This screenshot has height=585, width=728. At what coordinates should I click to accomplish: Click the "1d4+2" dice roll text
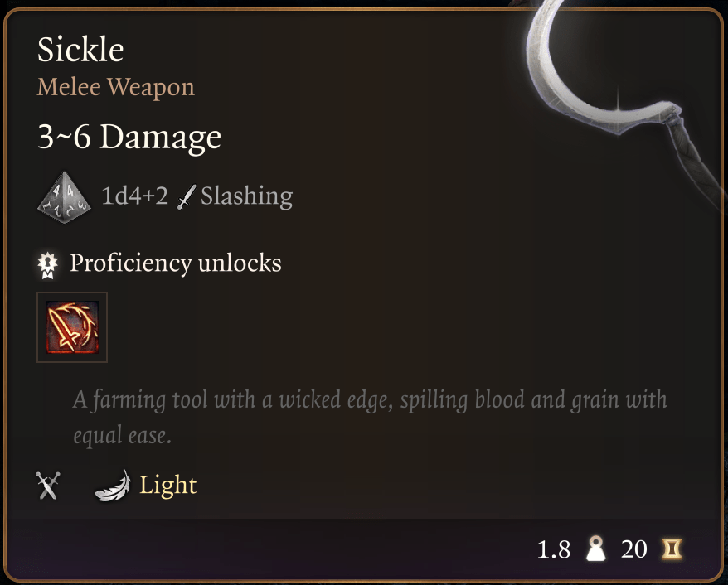point(134,196)
